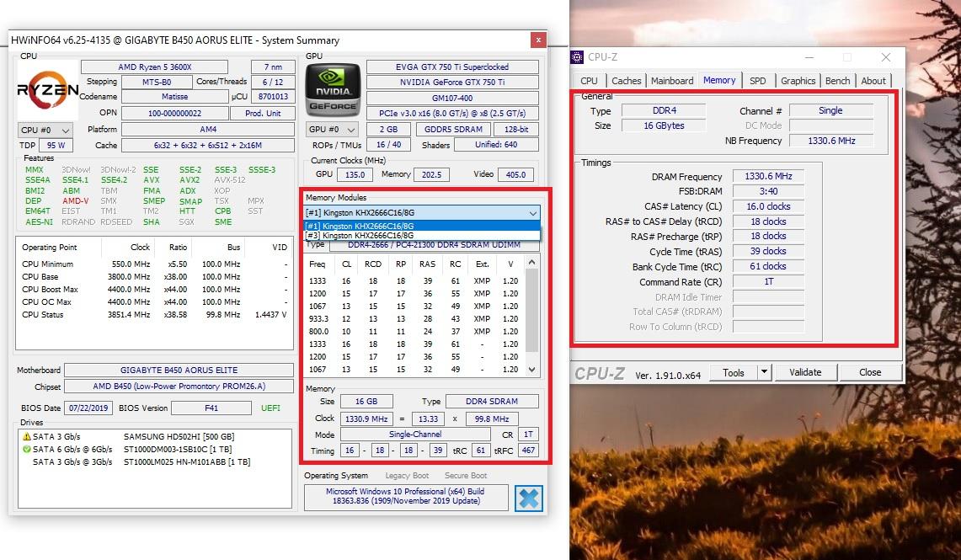Click the 800.0 frequency row in timings table
Screen dimensions: 961x560
[415, 332]
